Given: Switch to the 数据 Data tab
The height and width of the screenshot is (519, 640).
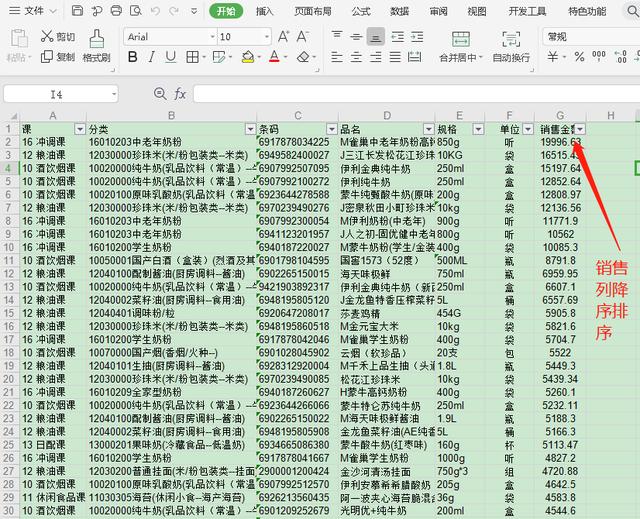Looking at the screenshot, I should [x=399, y=11].
